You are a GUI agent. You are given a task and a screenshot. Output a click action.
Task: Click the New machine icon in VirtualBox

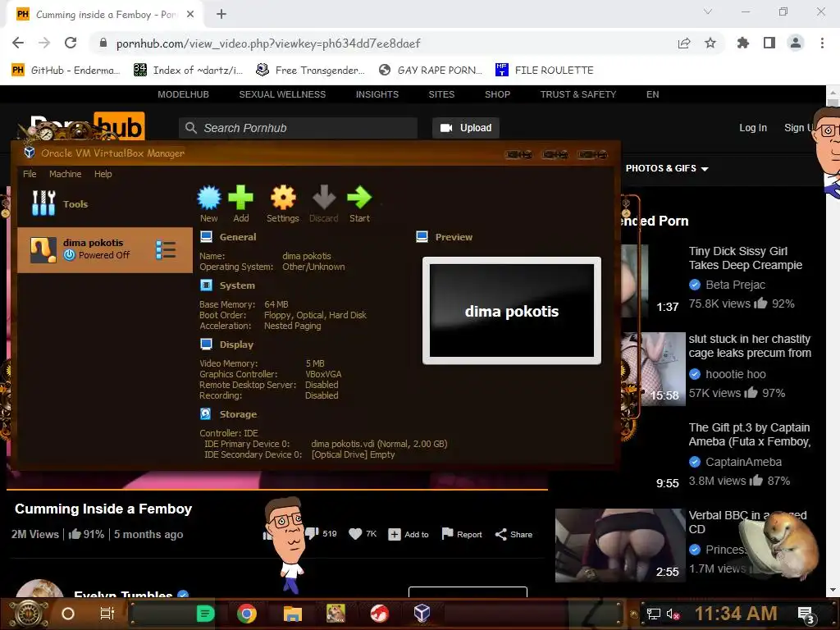[x=209, y=199]
